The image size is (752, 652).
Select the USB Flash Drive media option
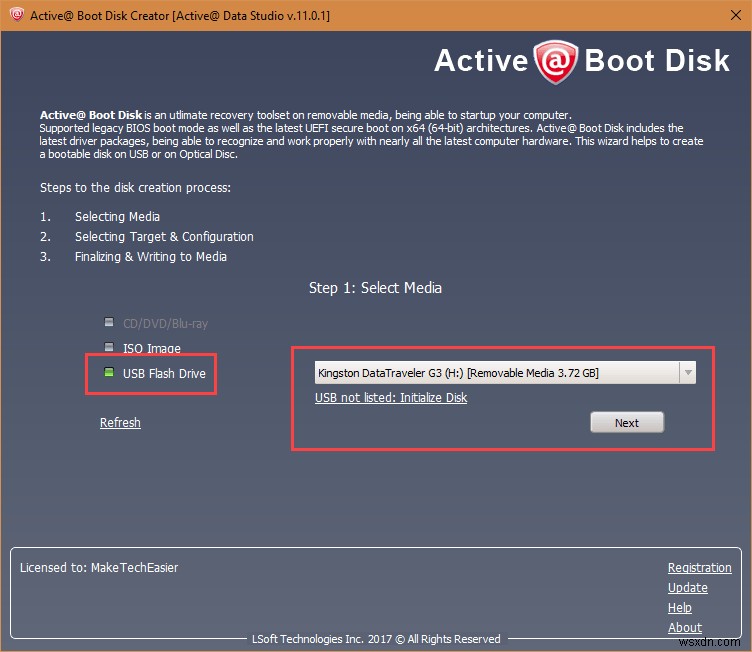(155, 373)
